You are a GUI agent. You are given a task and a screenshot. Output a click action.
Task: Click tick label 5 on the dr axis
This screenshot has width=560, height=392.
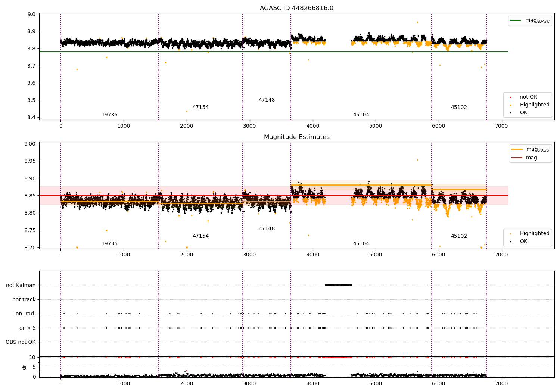(x=34, y=367)
